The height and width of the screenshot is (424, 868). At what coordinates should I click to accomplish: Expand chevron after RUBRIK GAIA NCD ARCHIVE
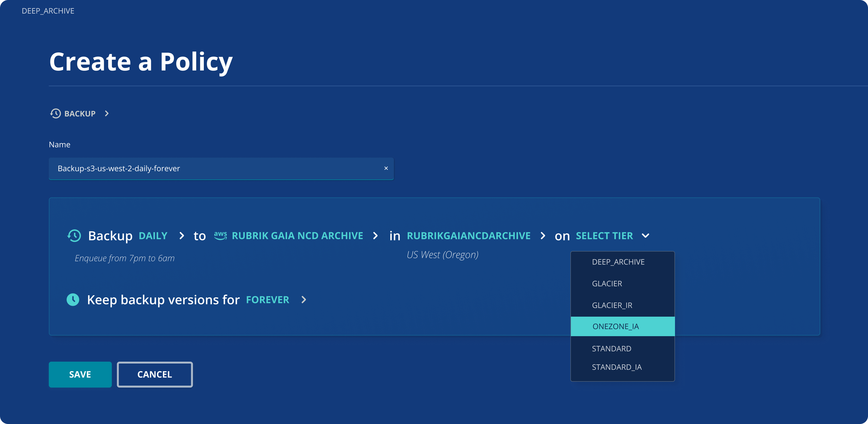point(375,236)
